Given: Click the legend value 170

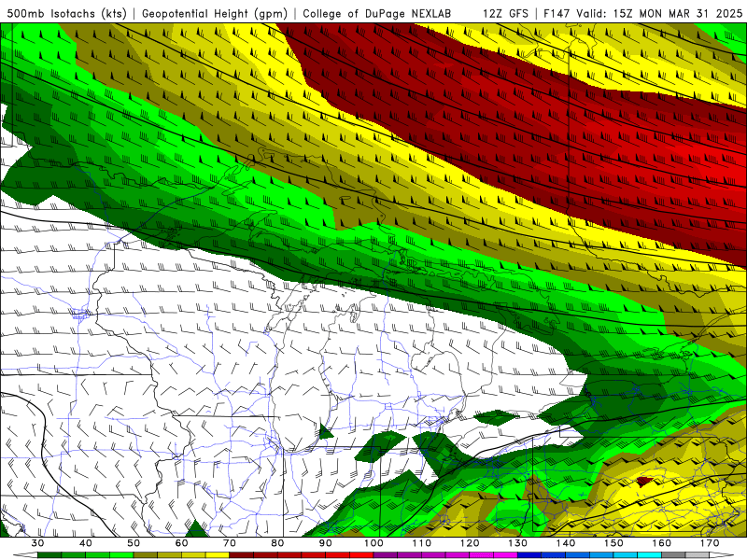Looking at the screenshot, I should click(710, 543).
